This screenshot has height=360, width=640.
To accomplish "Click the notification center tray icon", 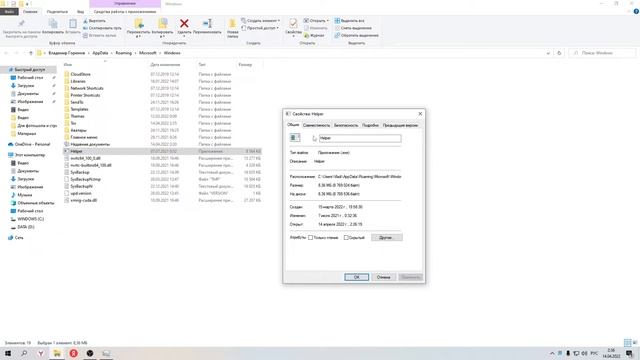I will coord(630,353).
